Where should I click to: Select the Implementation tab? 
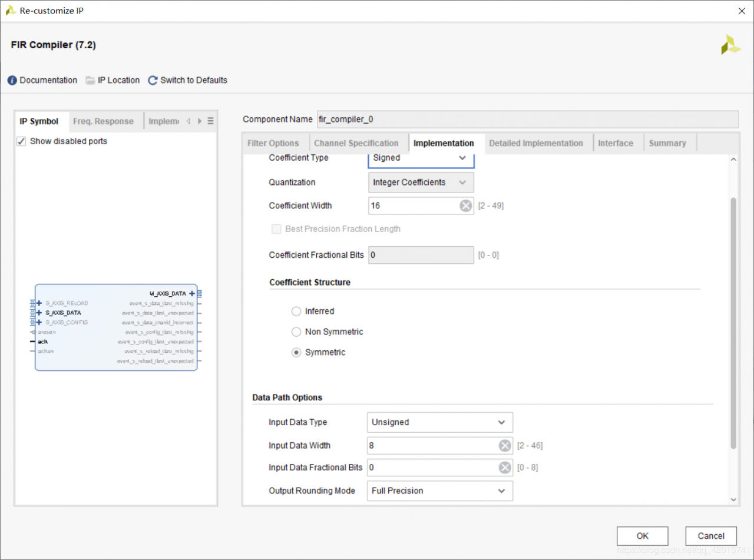pyautogui.click(x=444, y=143)
